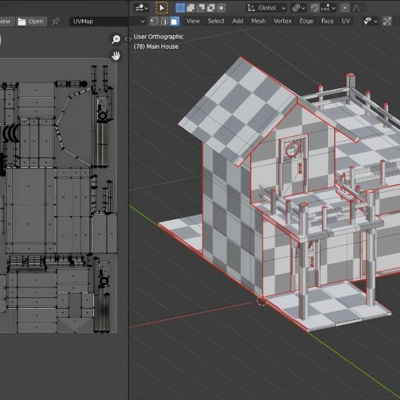Viewport: 400px width, 400px height.
Task: Enable edge select mode
Action: point(164,21)
